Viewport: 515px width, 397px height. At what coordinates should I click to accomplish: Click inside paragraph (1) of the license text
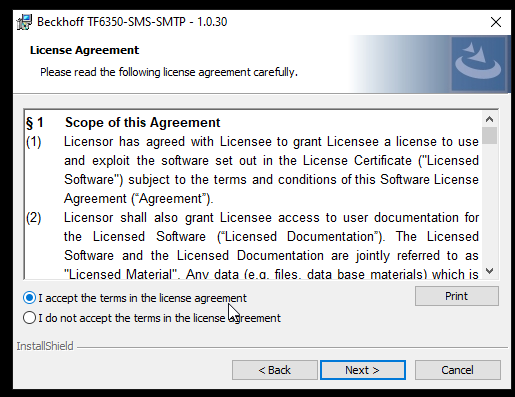click(271, 170)
